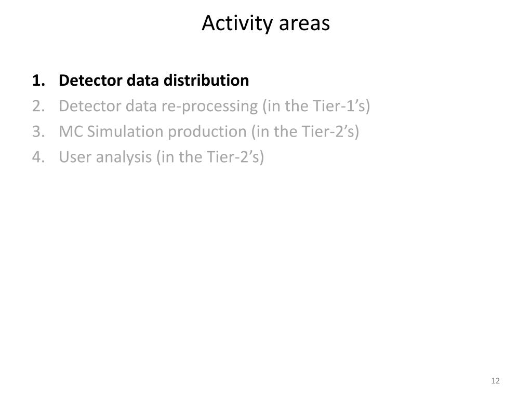The width and height of the screenshot is (532, 399).
Task: Click the bold word 'distribution'
Action: pos(206,81)
